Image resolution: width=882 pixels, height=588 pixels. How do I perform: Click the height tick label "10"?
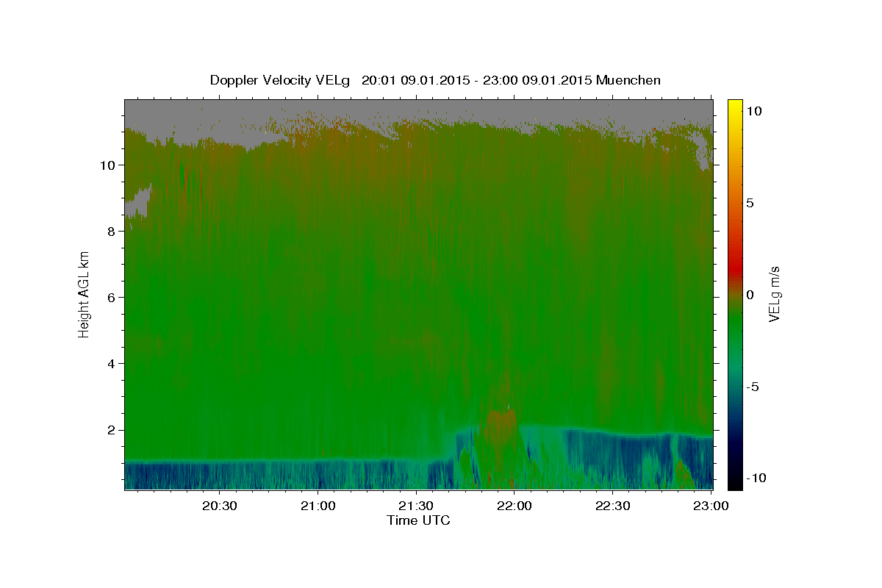(107, 165)
